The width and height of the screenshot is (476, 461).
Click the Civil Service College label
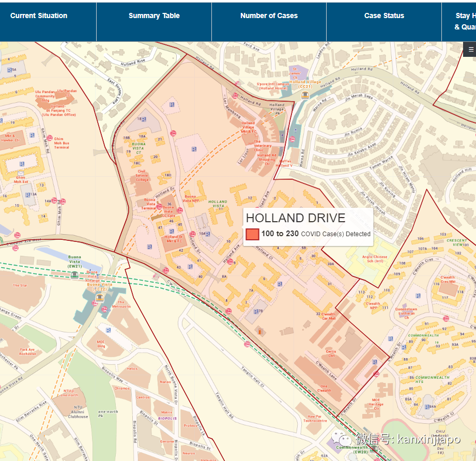(142, 175)
